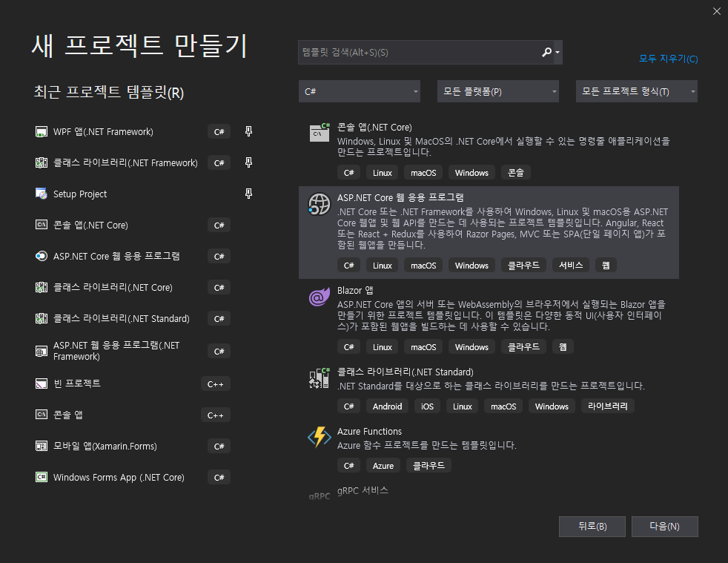Click the Android tag under 클래스 라이브러리
Screen dimensions: 728x563
coord(387,406)
